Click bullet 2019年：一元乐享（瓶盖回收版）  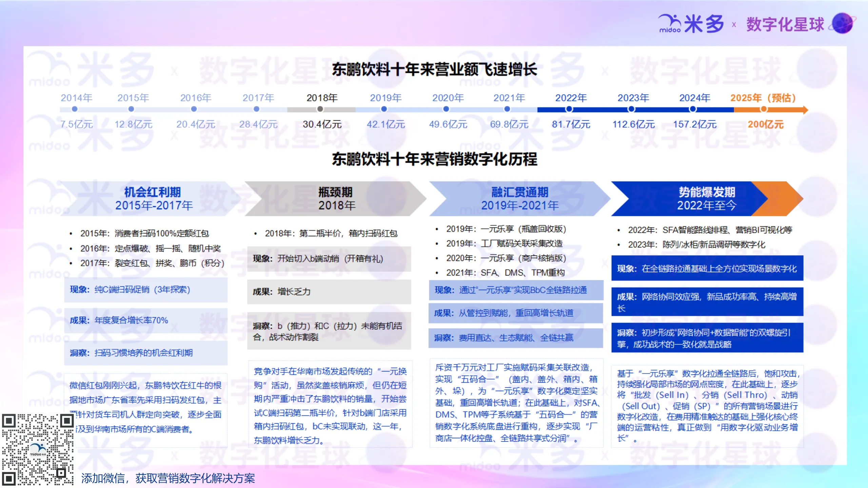pos(506,229)
